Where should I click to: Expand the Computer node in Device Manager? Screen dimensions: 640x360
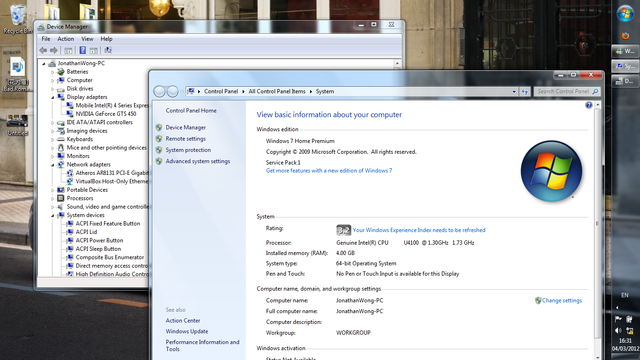53,80
